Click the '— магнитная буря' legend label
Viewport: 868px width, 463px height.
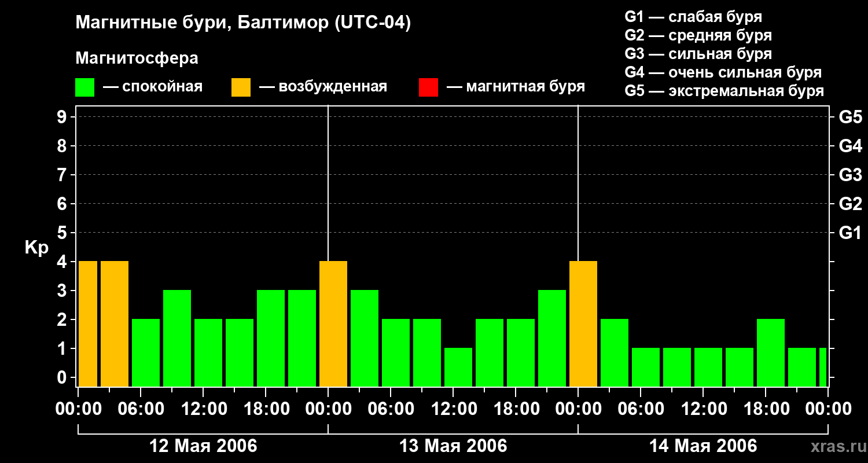coord(516,87)
